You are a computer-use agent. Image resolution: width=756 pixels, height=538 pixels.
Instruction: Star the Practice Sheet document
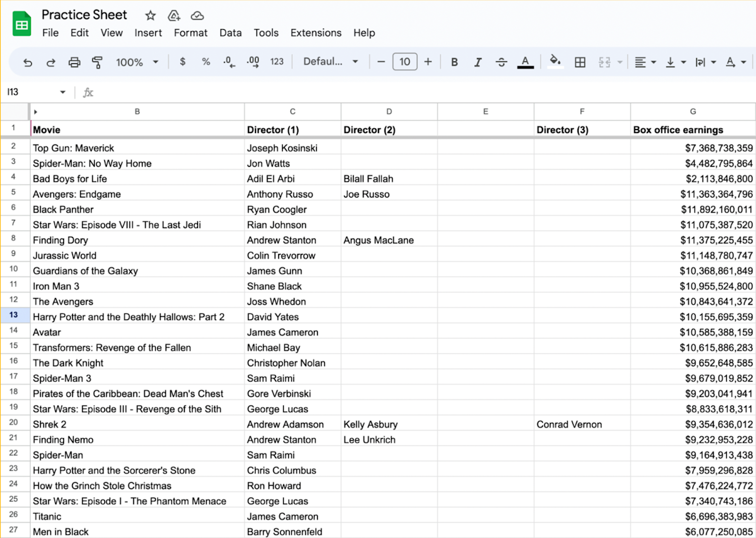(x=150, y=16)
